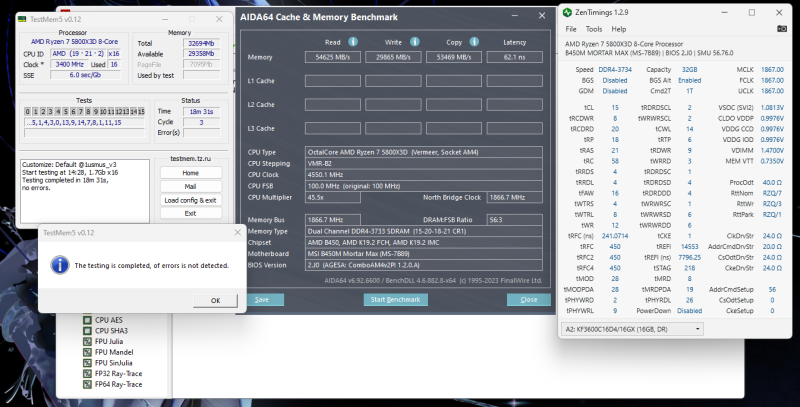Click the Memory Write result field
The width and height of the screenshot is (800, 407).
coord(393,57)
